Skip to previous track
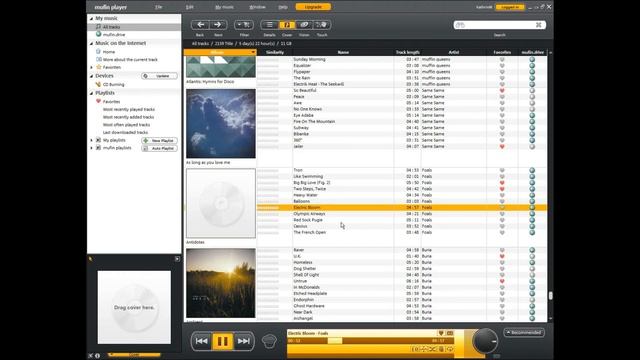Image resolution: width=640 pixels, height=360 pixels. tap(201, 341)
